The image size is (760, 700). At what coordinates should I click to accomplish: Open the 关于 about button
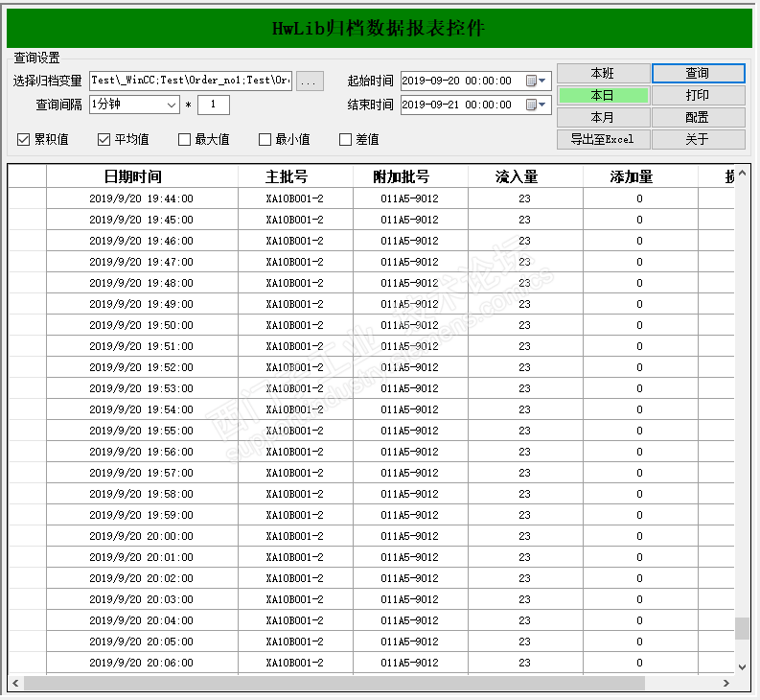tap(698, 140)
